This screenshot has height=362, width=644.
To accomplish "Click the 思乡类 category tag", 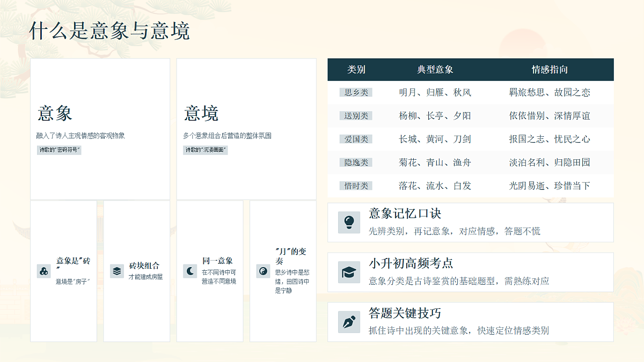I will coord(356,92).
